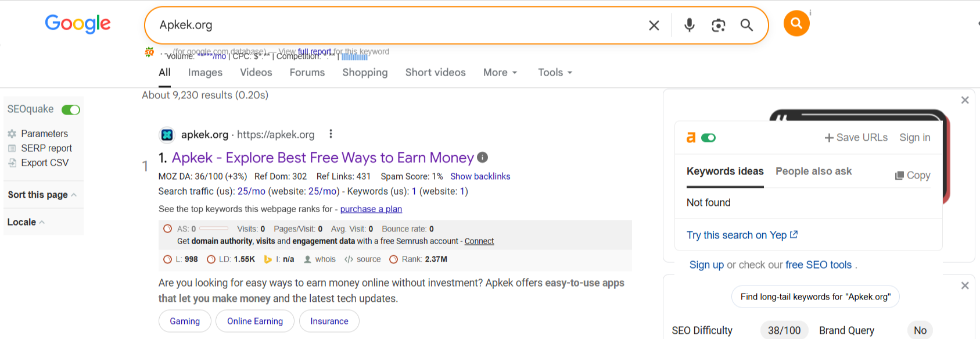Open search by image camera icon
Image resolution: width=980 pixels, height=339 pixels.
pyautogui.click(x=719, y=25)
